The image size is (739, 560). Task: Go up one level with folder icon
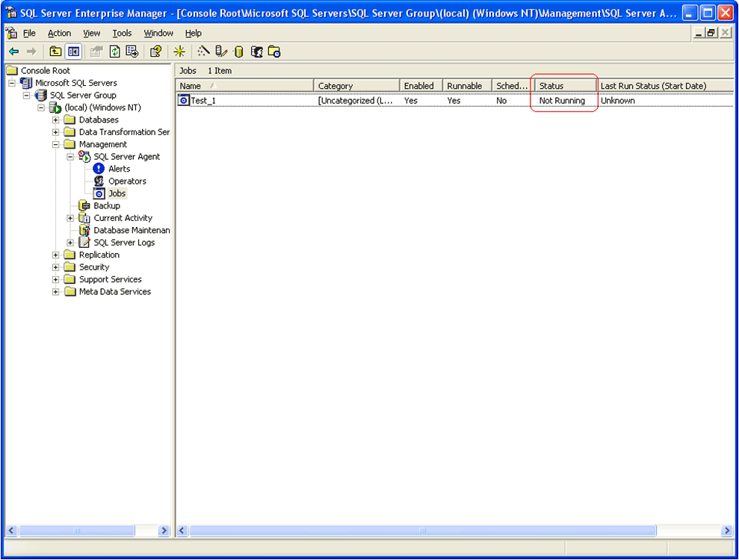(x=55, y=52)
